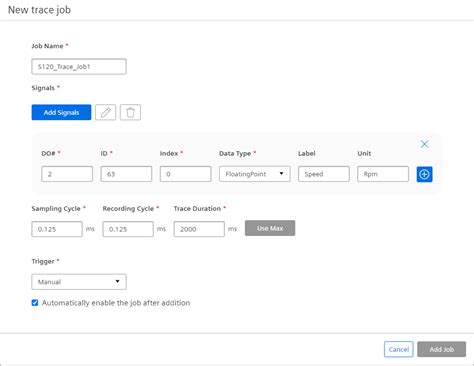
Task: Open the Trigger Manual dropdown
Action: pos(79,282)
